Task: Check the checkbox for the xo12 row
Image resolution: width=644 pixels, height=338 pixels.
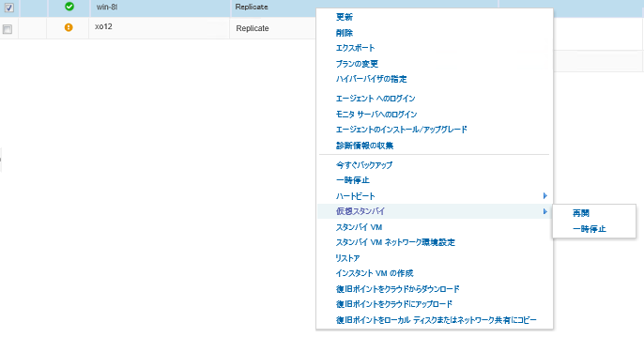Action: tap(8, 29)
